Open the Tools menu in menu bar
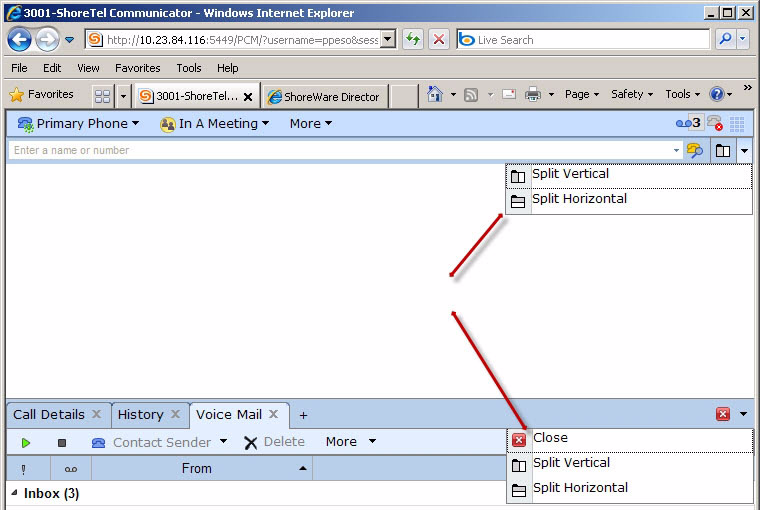 (x=189, y=68)
